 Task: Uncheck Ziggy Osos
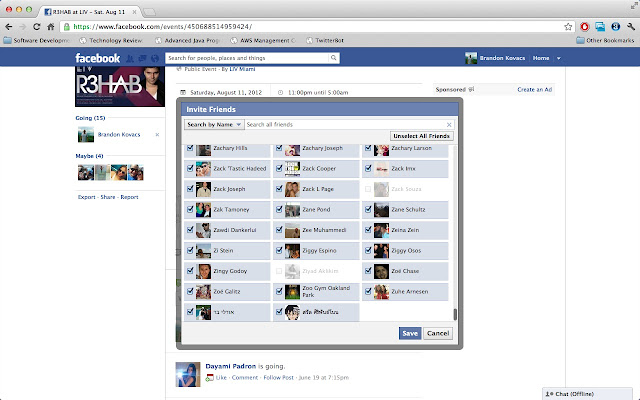368,250
